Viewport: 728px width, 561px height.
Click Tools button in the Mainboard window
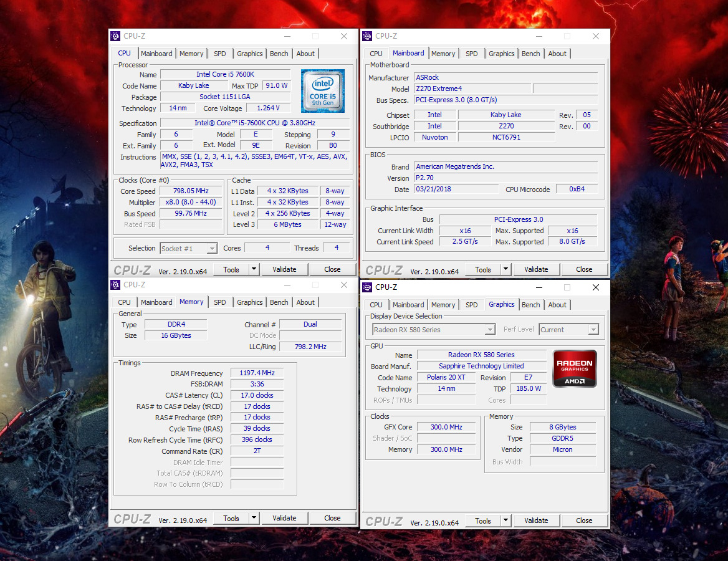[x=483, y=269]
